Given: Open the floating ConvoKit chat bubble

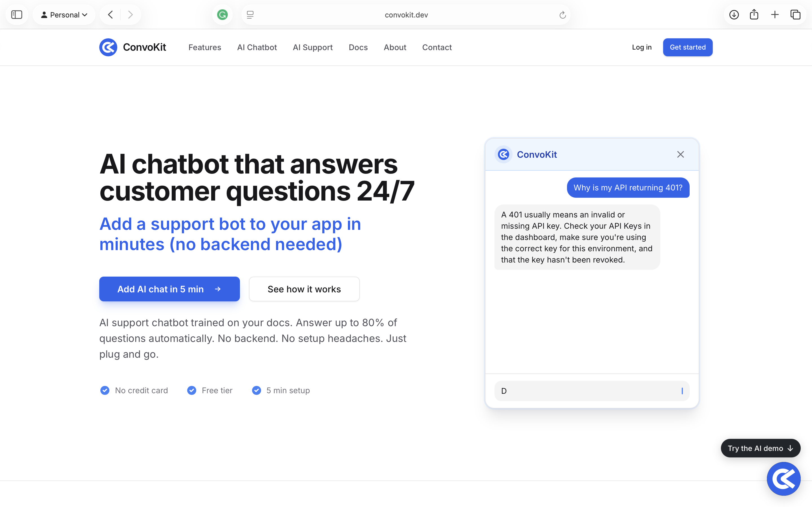Looking at the screenshot, I should [784, 479].
